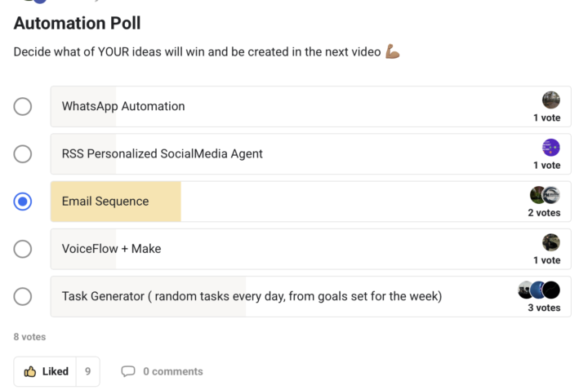The width and height of the screenshot is (588, 390).
Task: Click the Task Generator voter avatars
Action: 539,290
